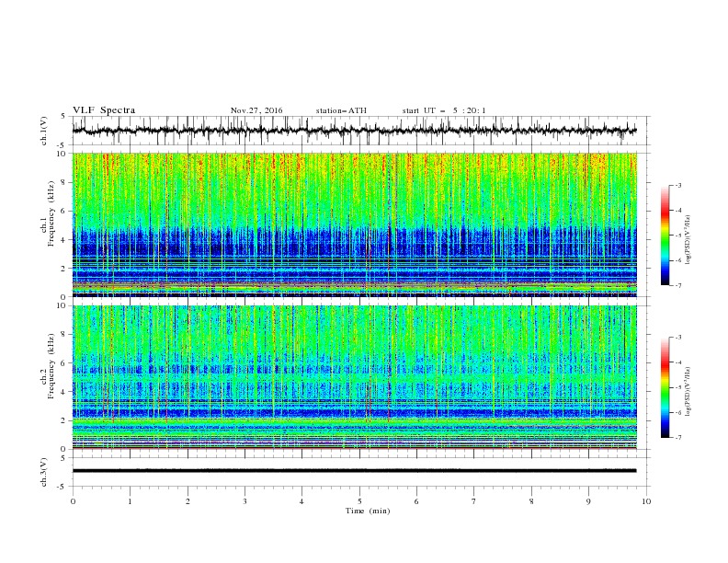
Task: Select the "start UT = 5 :20: 1" text
Action: point(444,110)
